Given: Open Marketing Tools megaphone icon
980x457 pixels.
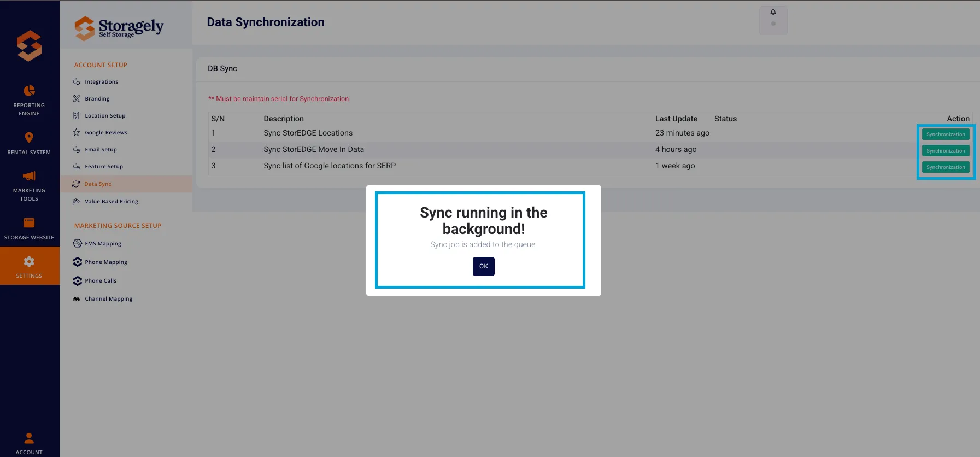Looking at the screenshot, I should pyautogui.click(x=29, y=176).
